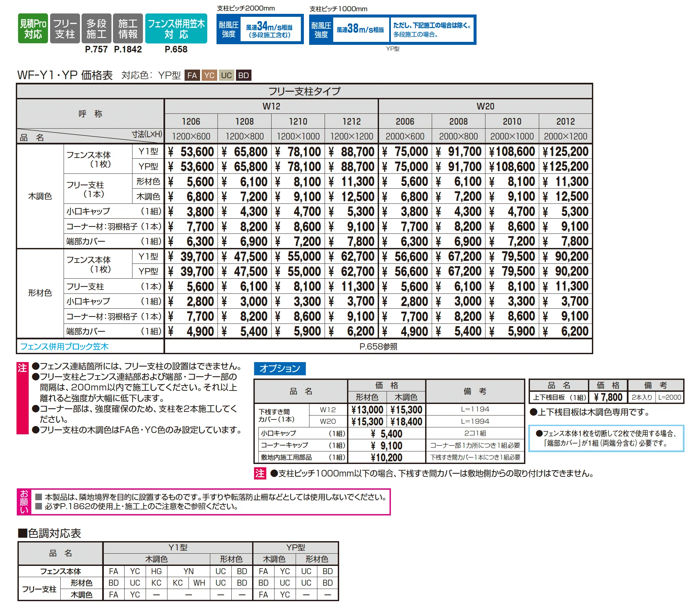The height and width of the screenshot is (616, 700).
Task: Click the 色調対応表 heading
Action: (50, 533)
